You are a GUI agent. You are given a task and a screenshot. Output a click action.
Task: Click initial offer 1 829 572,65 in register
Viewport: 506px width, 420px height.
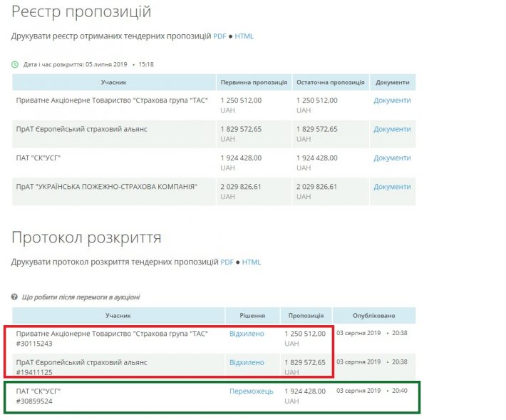(241, 129)
